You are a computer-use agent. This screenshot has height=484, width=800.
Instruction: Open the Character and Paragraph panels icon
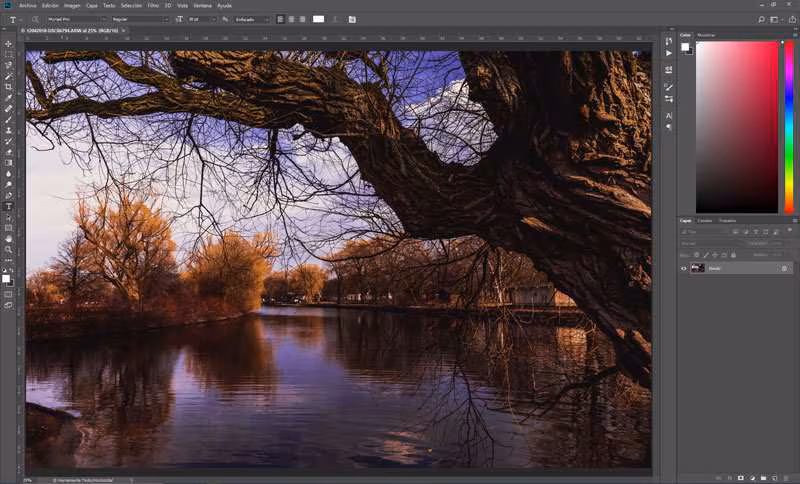(x=352, y=19)
